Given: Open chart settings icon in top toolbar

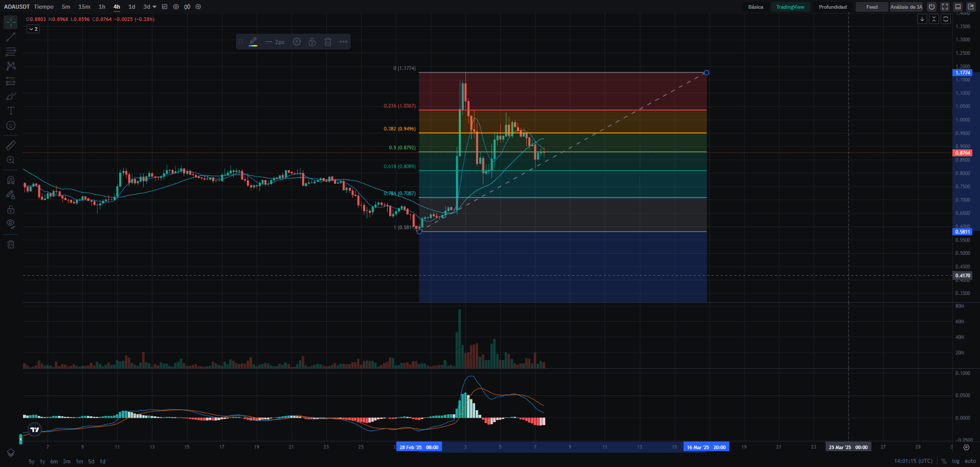Looking at the screenshot, I should 176,7.
